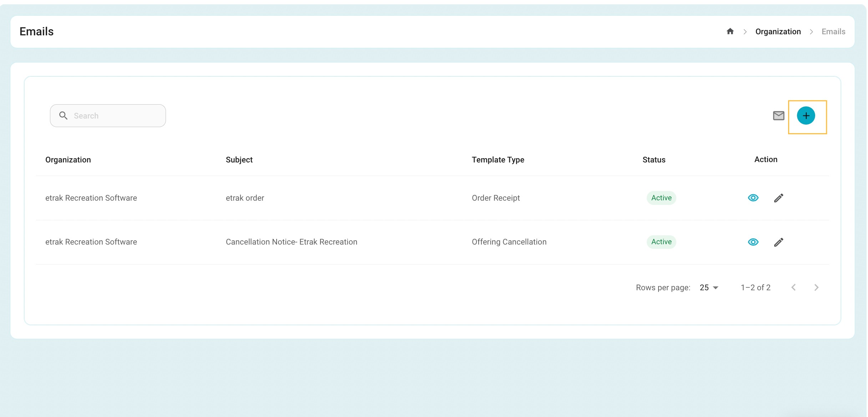
Task: Click 'Offering Cancellation' template type cell
Action: tap(509, 242)
